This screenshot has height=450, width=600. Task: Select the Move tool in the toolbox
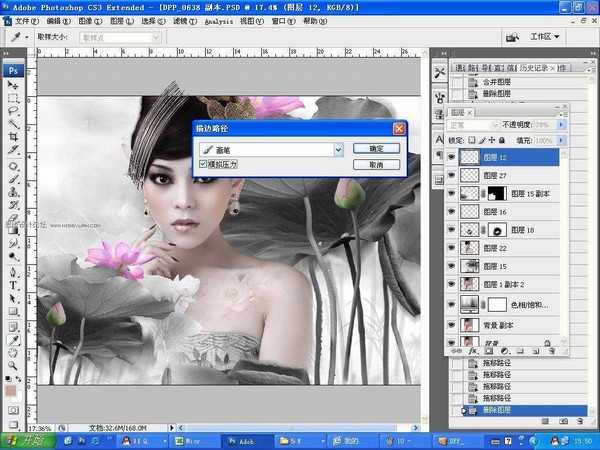pos(14,86)
